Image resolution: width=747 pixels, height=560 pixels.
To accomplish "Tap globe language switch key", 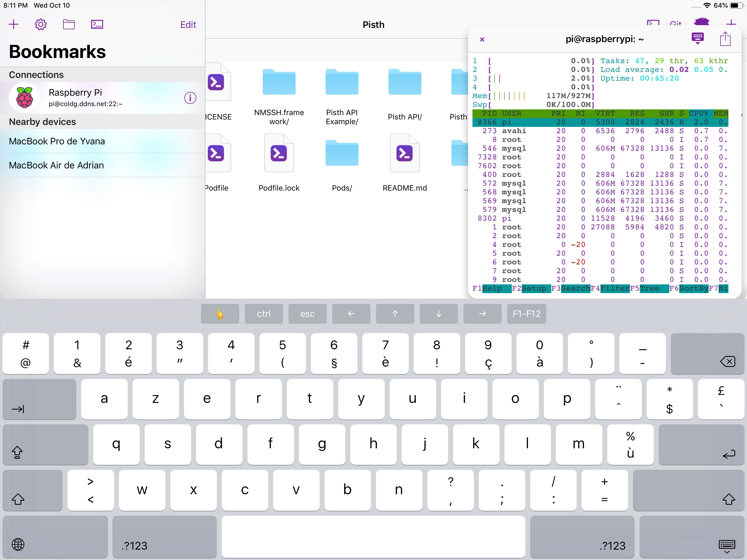I will pyautogui.click(x=55, y=537).
